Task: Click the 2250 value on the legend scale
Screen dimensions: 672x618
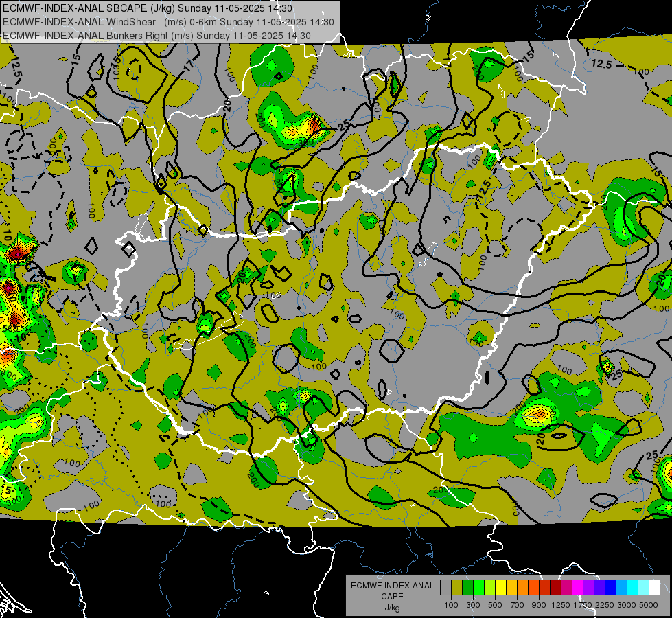Action: tap(605, 605)
